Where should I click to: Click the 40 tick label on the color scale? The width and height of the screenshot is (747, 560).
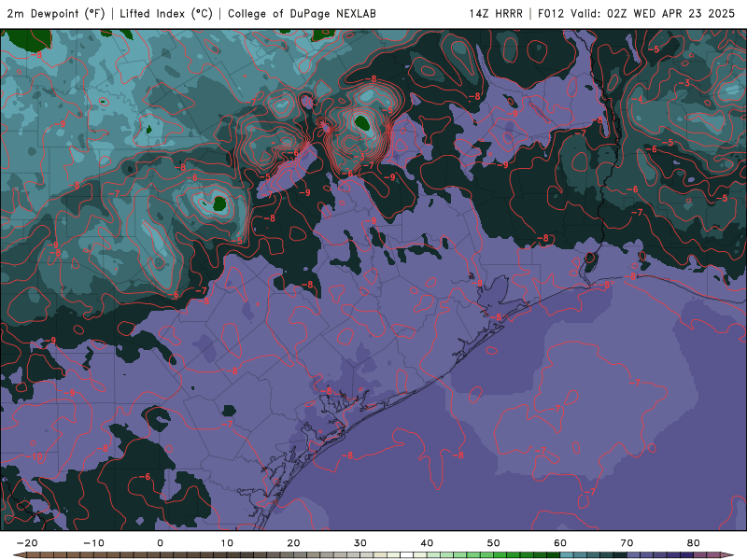tap(427, 543)
